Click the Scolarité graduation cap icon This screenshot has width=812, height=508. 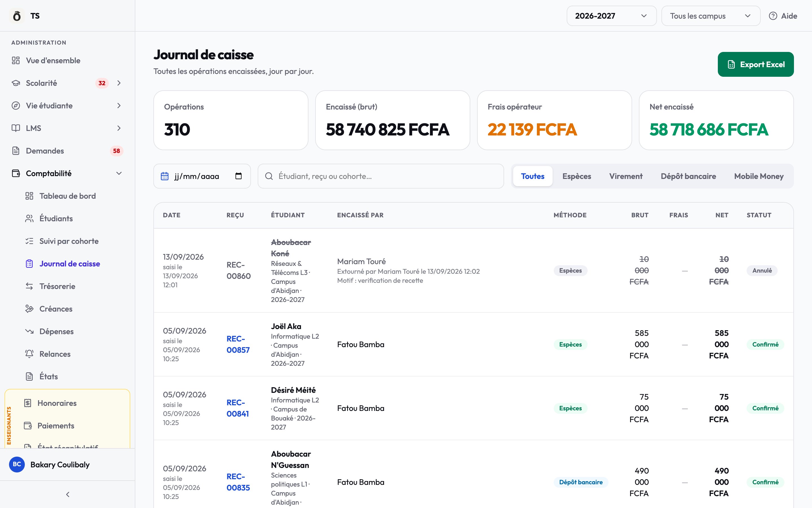point(16,83)
